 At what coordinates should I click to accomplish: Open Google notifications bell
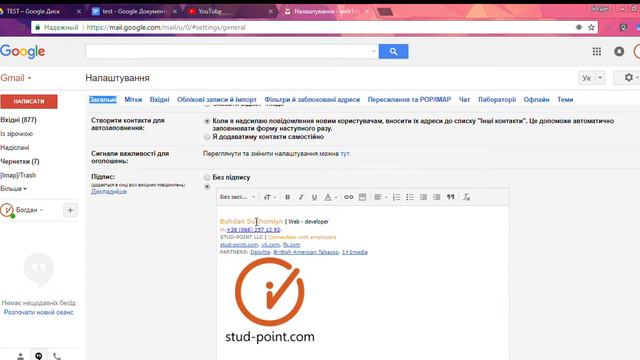(x=619, y=51)
